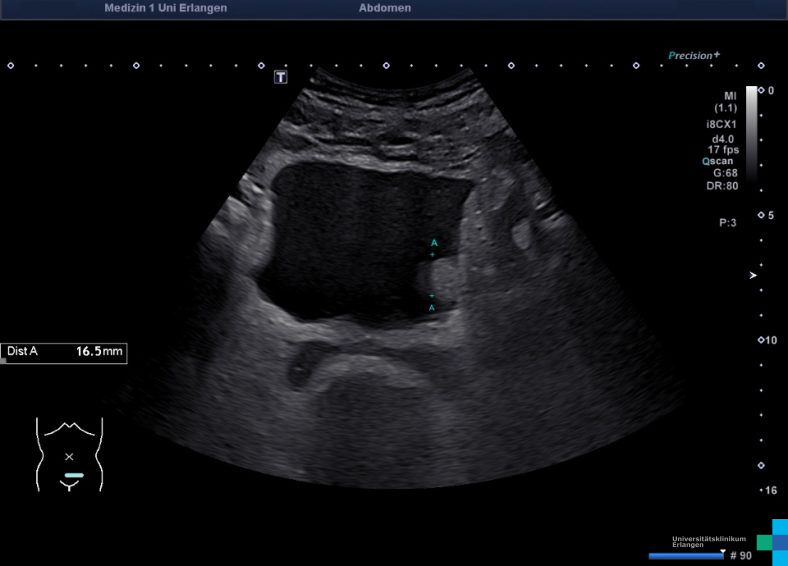Toggle the Qscan optimization label

(720, 160)
